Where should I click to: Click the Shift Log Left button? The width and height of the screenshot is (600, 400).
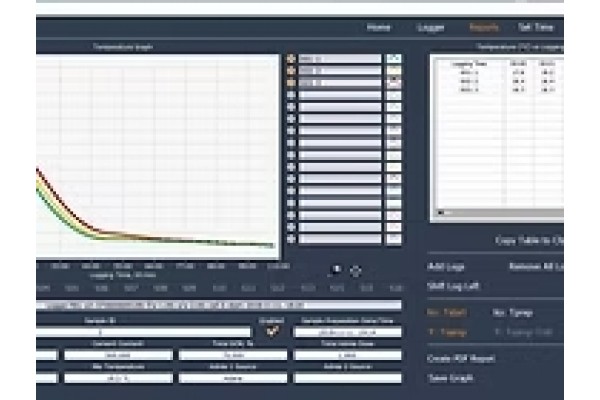453,286
